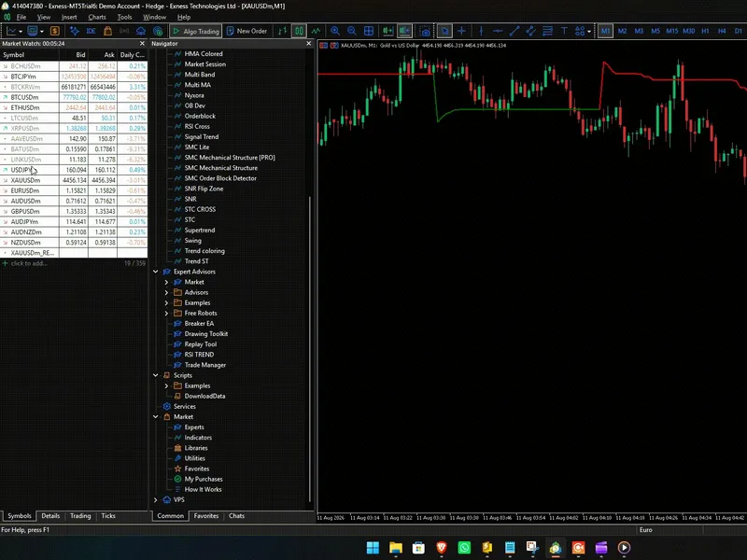The height and width of the screenshot is (560, 747).
Task: Switch to Navigator Favorites tab
Action: 206,516
